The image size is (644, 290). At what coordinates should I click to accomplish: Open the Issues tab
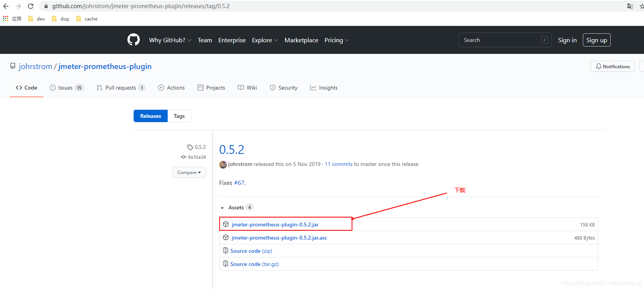[x=67, y=88]
